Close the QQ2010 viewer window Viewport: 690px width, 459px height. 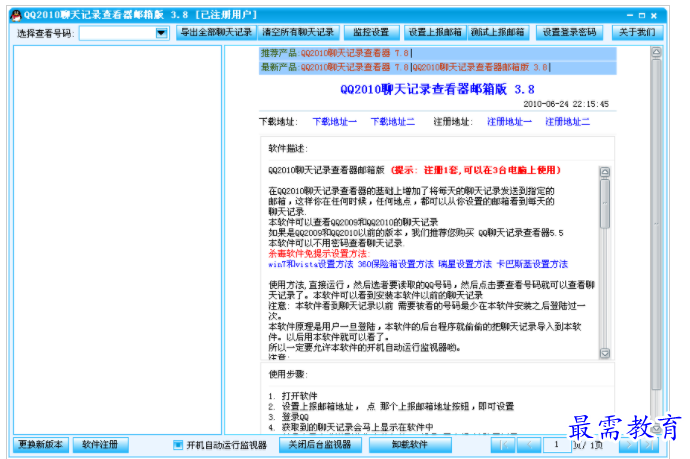(654, 15)
